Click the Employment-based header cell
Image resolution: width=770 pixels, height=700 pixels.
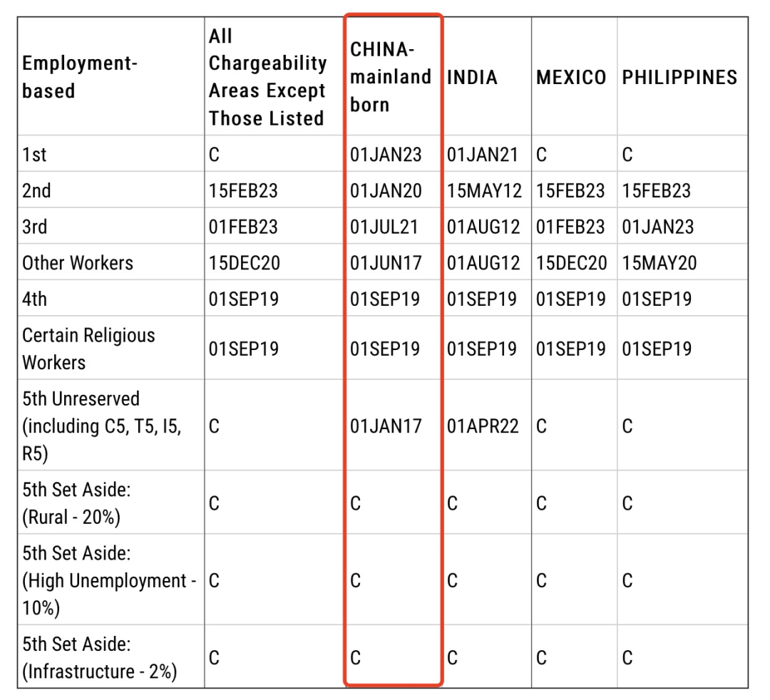pos(80,77)
